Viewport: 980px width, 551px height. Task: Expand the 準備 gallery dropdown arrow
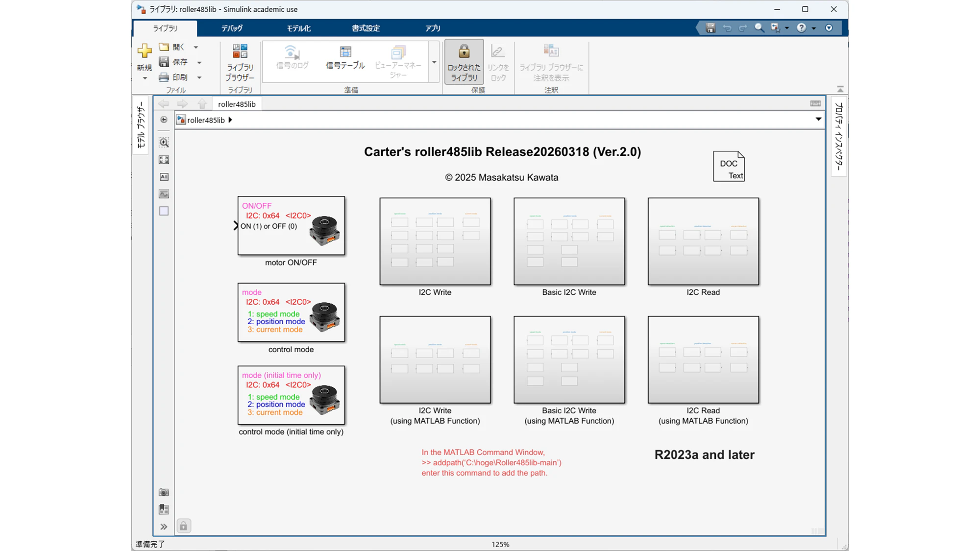[434, 62]
